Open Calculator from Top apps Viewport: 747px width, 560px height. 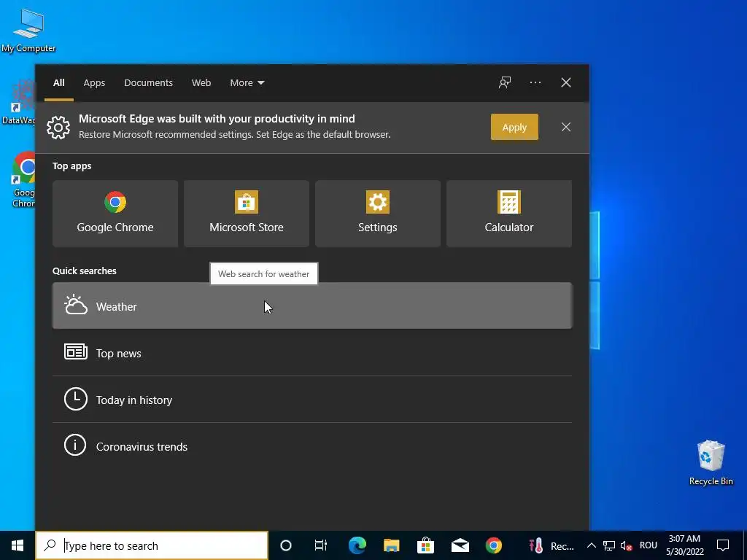(508, 214)
